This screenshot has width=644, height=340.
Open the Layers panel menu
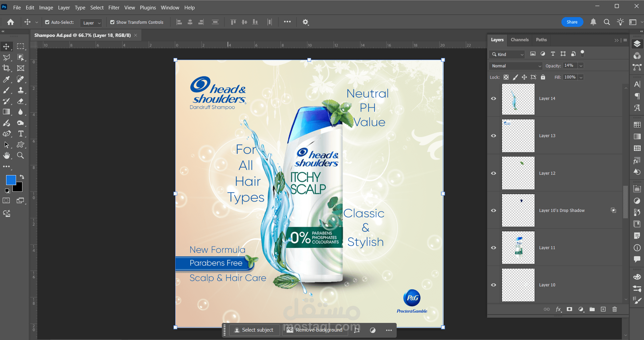click(x=625, y=40)
